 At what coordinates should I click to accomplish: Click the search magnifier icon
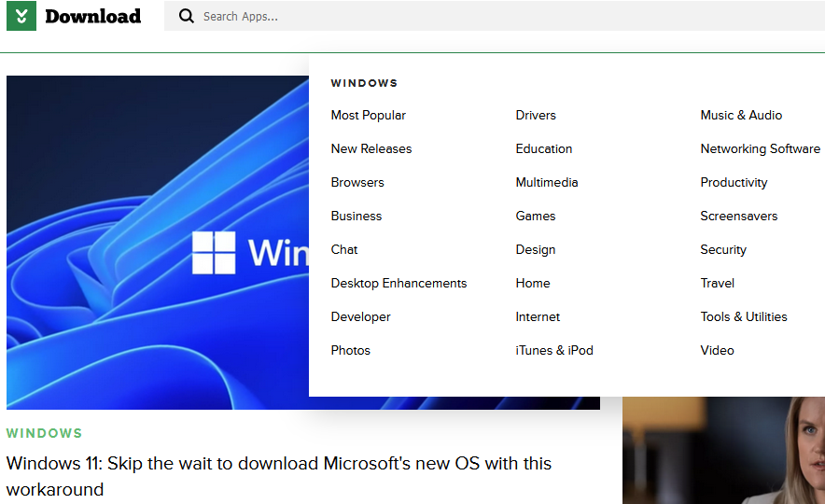[187, 16]
